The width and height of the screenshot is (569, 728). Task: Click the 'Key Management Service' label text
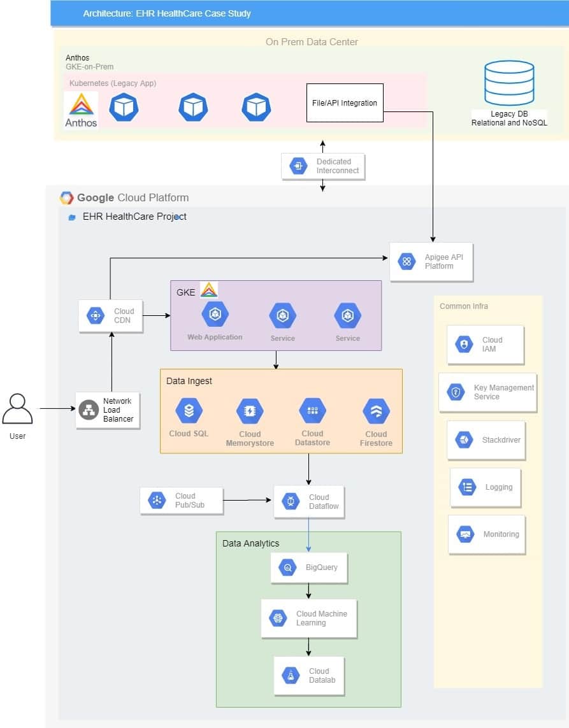pyautogui.click(x=504, y=392)
